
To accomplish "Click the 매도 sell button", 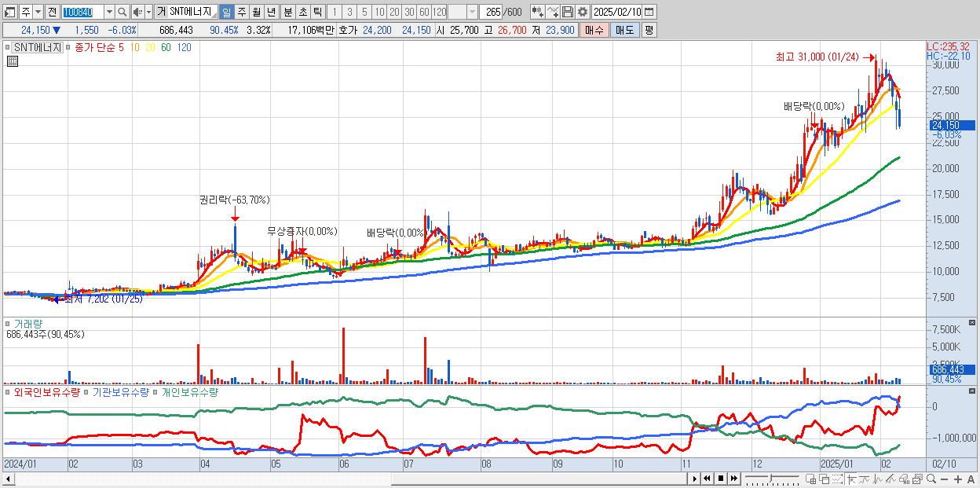I will [x=624, y=30].
